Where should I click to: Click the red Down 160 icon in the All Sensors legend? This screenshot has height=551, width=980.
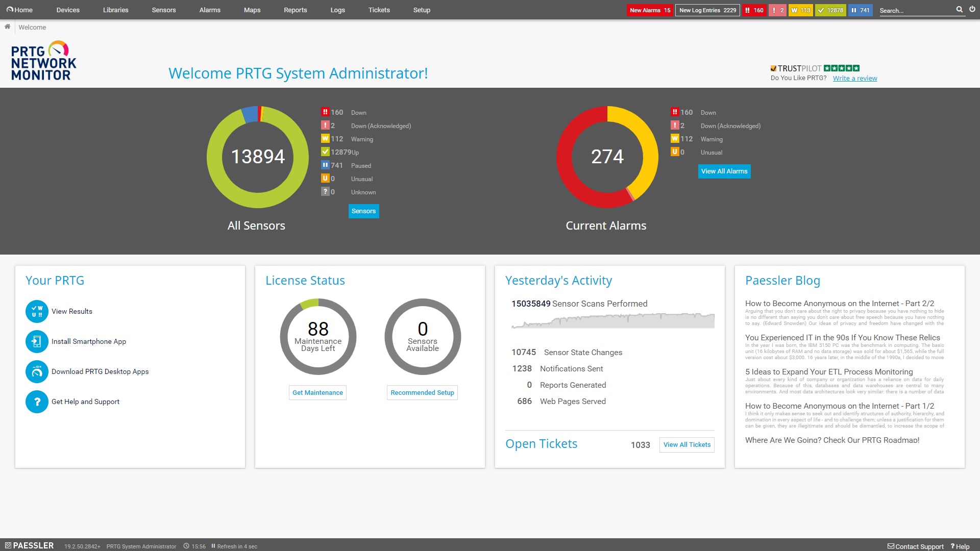325,112
